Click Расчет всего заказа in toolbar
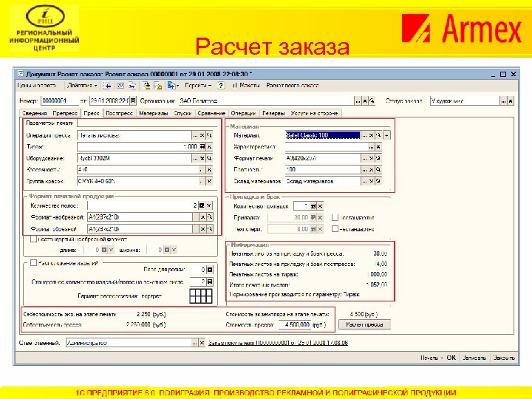 [292, 86]
